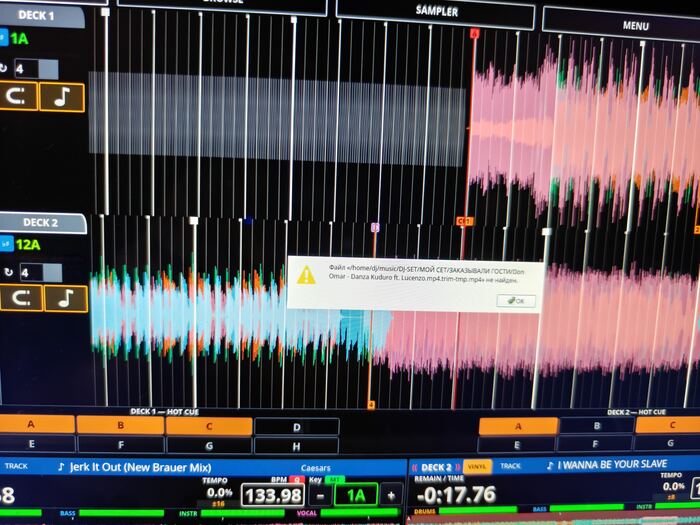
Task: Set Deck 1 hot cue F
Action: (x=121, y=445)
